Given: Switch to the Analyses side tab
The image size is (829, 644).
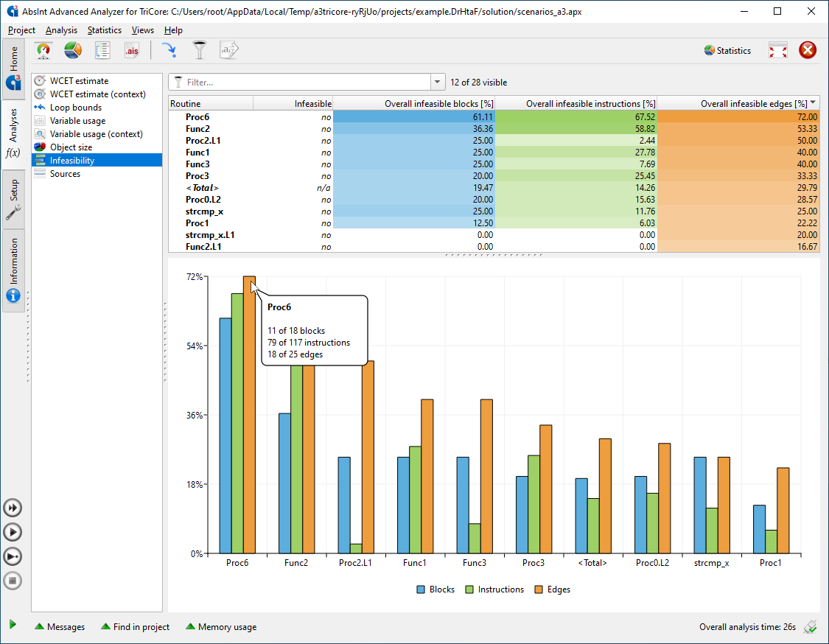Looking at the screenshot, I should coord(13,134).
